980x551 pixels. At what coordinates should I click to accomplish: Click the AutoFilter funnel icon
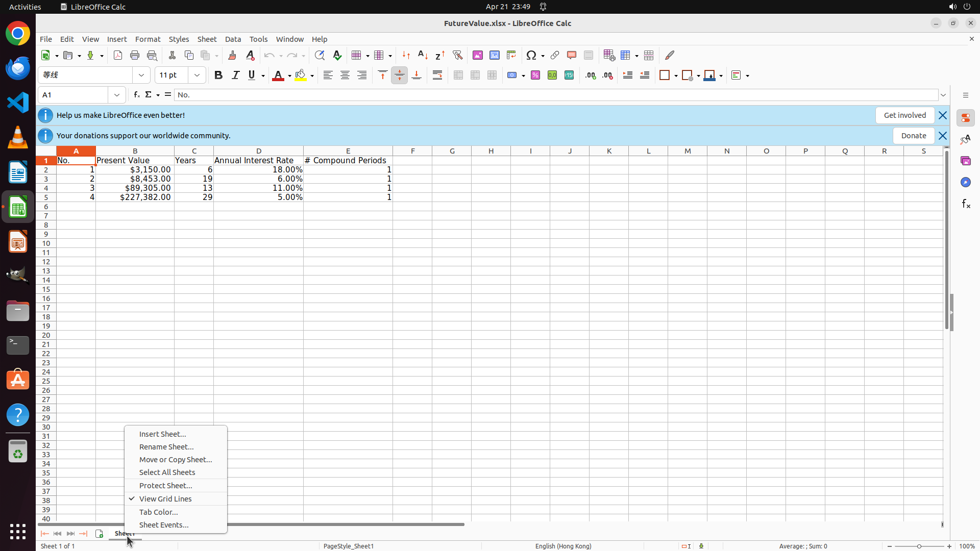[x=457, y=56]
